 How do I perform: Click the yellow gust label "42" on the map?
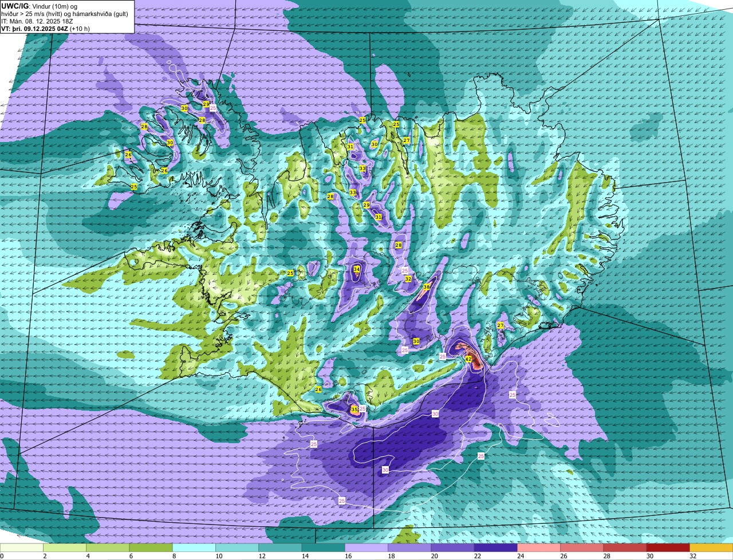click(468, 360)
